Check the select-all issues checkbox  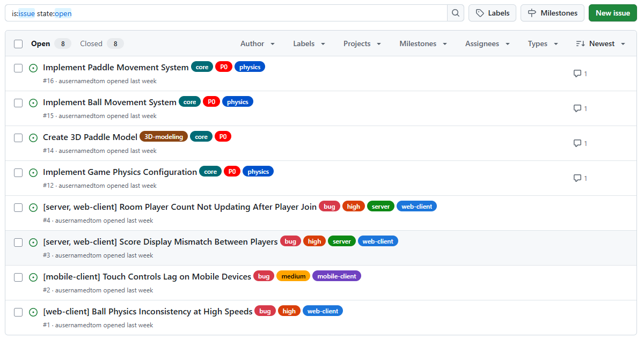[x=18, y=43]
